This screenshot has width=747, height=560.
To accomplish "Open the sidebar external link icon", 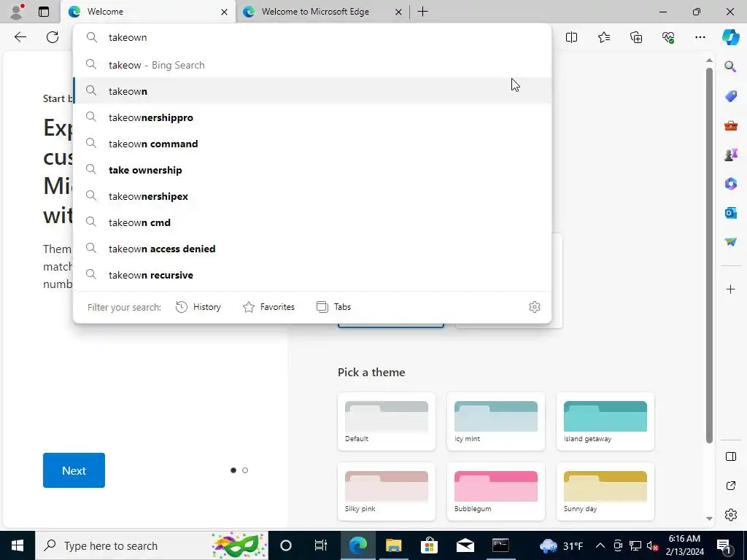I will click(x=730, y=486).
